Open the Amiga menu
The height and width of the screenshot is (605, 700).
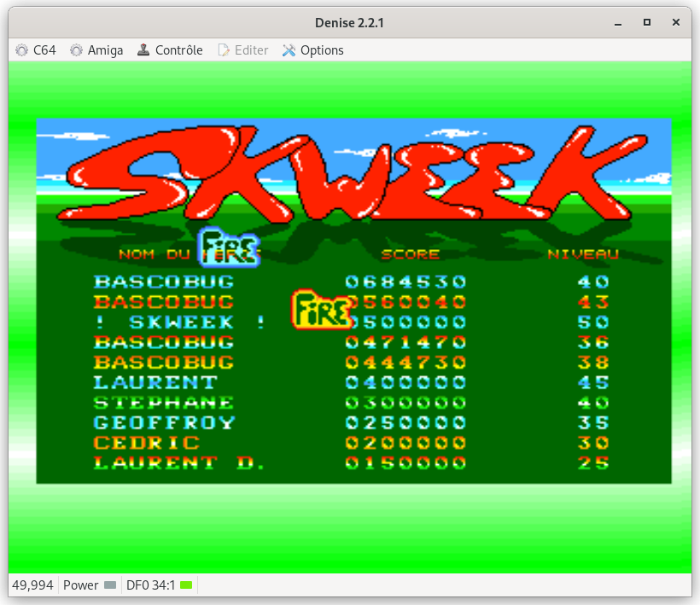pos(96,50)
